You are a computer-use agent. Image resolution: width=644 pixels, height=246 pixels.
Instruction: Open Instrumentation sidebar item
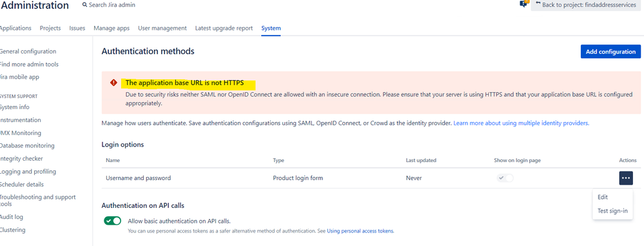pos(20,120)
